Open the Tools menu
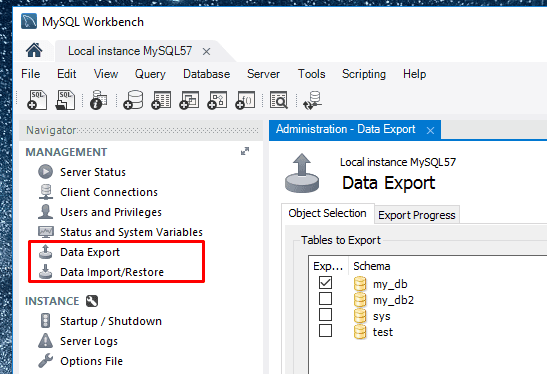 click(x=312, y=74)
